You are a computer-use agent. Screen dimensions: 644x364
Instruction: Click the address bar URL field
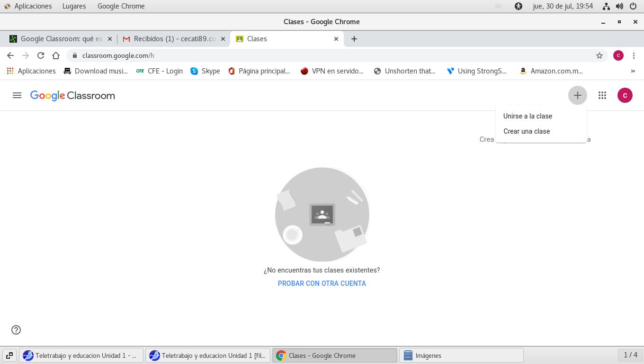331,55
